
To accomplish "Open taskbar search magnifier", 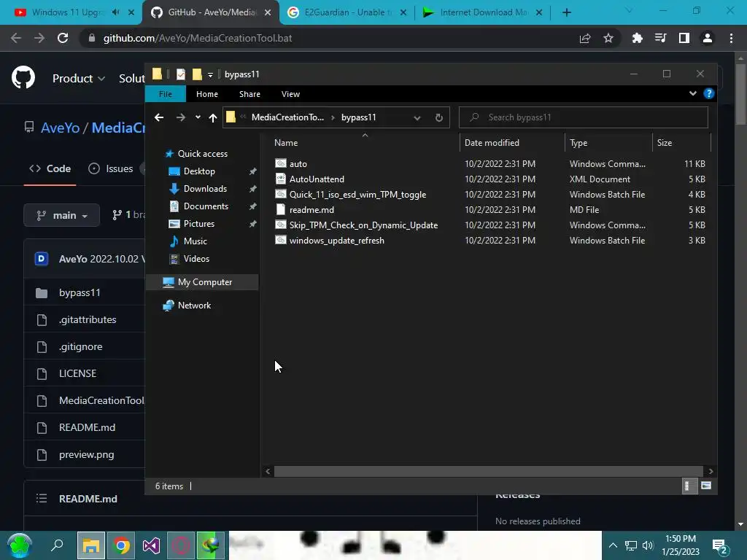I will pyautogui.click(x=57, y=545).
